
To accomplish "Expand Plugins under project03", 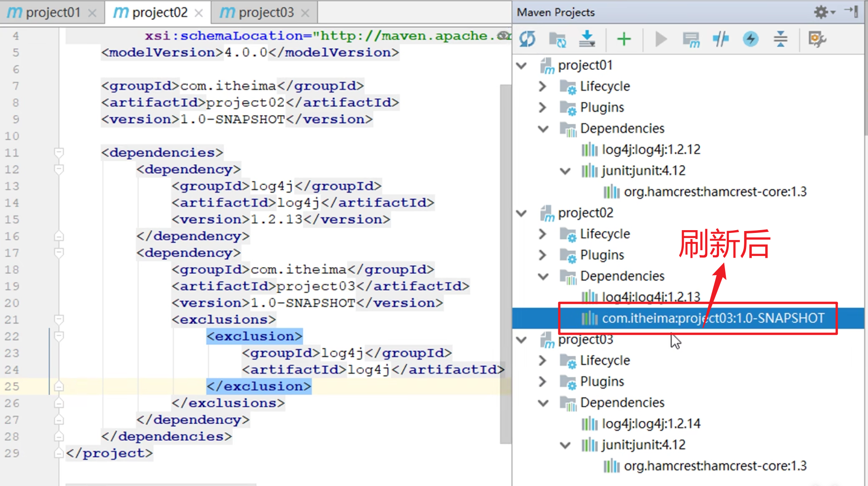I will [x=543, y=381].
